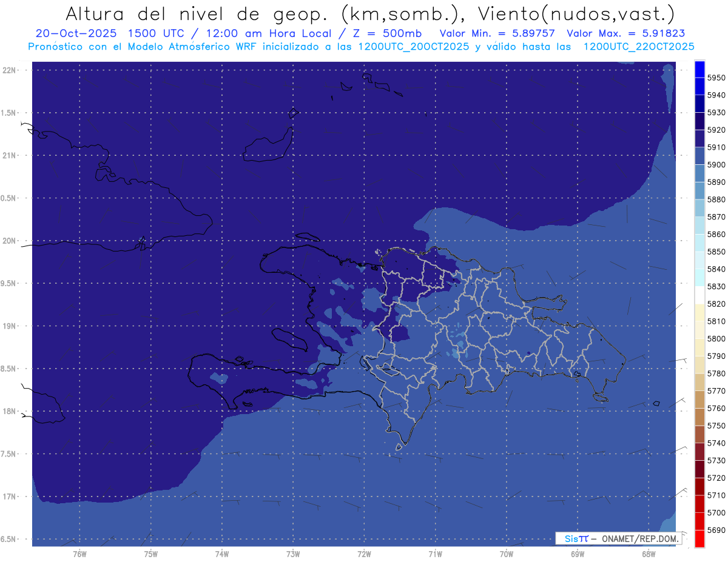Click the '71W' longitude label
This screenshot has height=562, width=728.
pyautogui.click(x=435, y=554)
